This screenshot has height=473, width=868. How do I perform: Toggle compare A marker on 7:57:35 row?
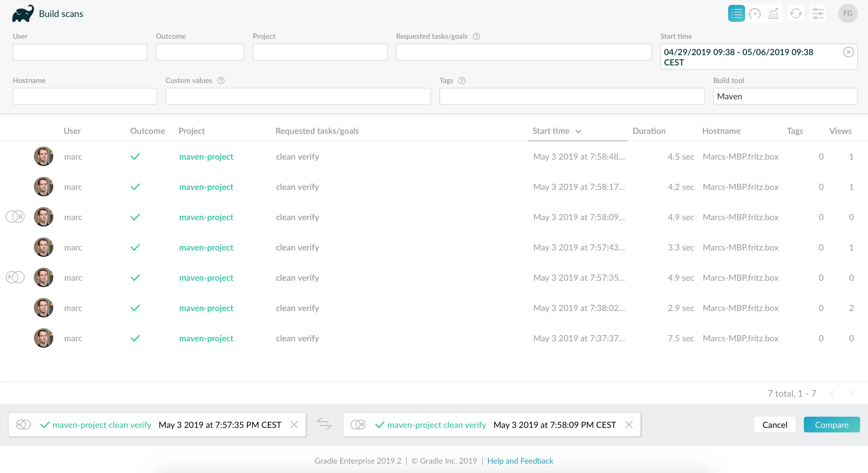pyautogui.click(x=15, y=277)
